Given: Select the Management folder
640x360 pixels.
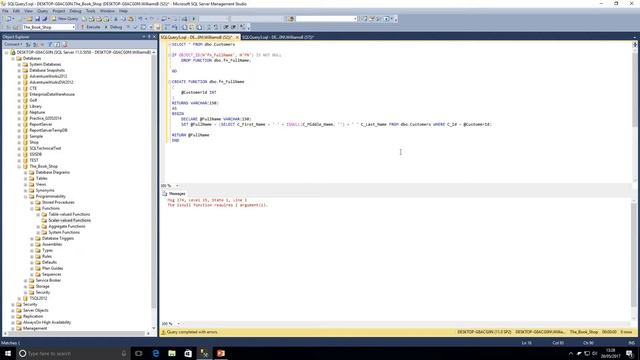Looking at the screenshot, I should pos(35,328).
